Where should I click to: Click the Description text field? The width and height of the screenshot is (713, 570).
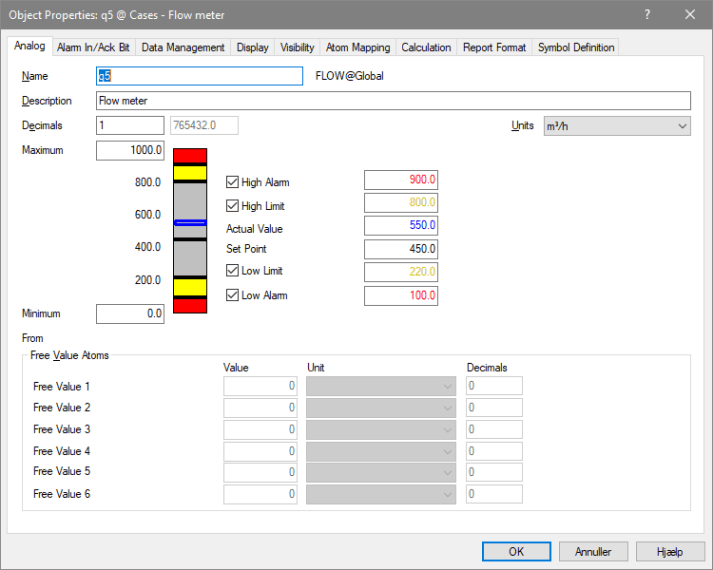click(x=393, y=101)
